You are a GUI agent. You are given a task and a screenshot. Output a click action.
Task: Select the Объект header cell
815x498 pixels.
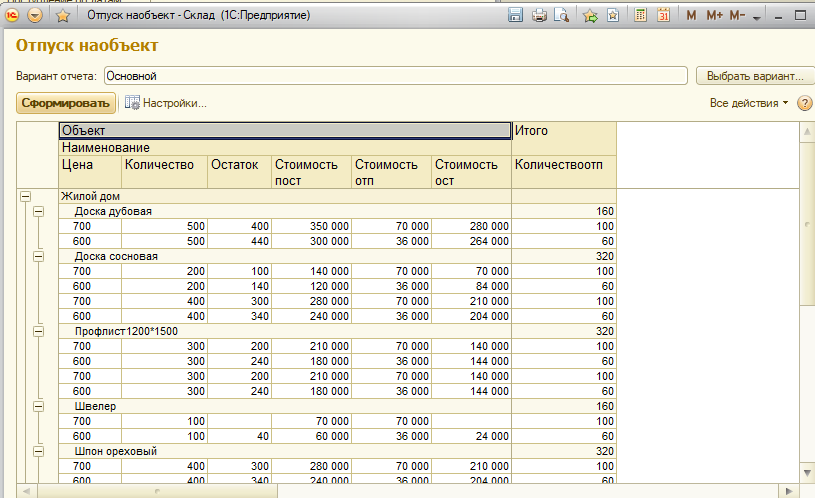285,130
